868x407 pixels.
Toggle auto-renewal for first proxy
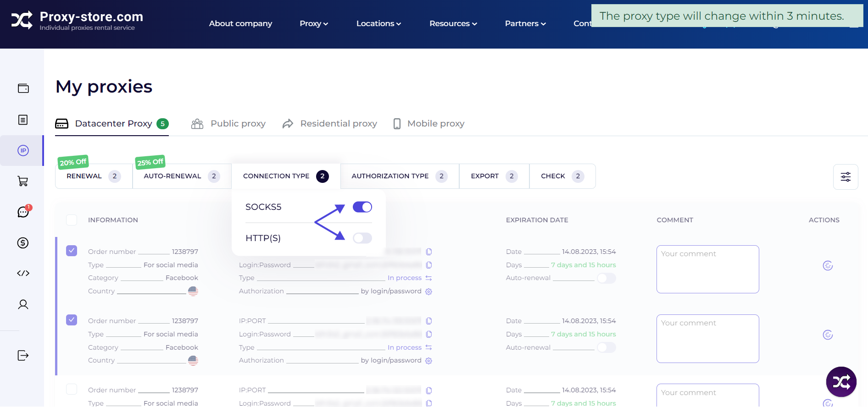(x=606, y=278)
